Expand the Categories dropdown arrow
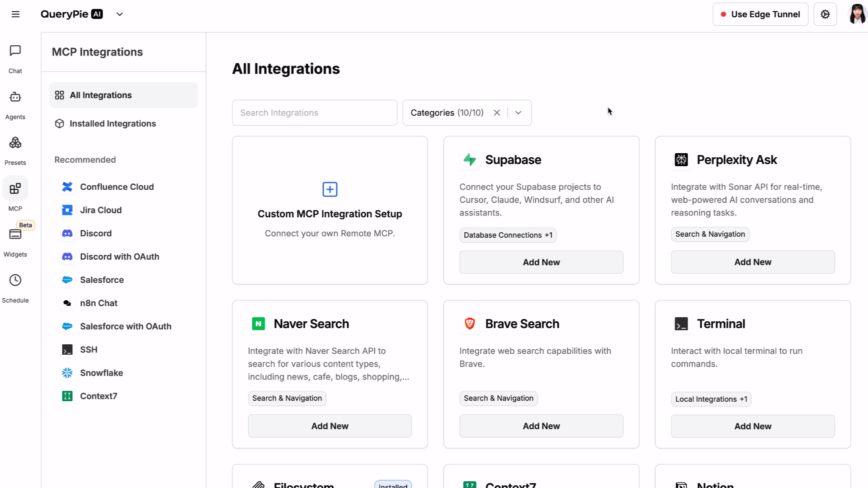This screenshot has height=488, width=868. tap(519, 113)
